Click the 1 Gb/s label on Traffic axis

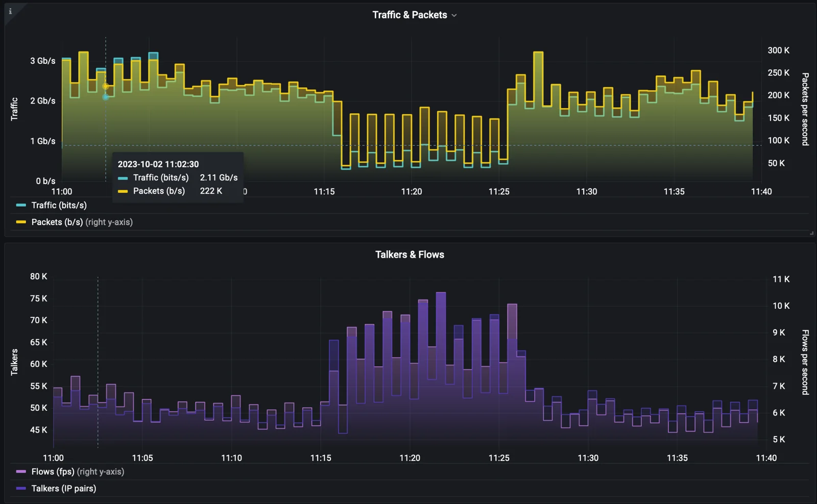pyautogui.click(x=43, y=141)
